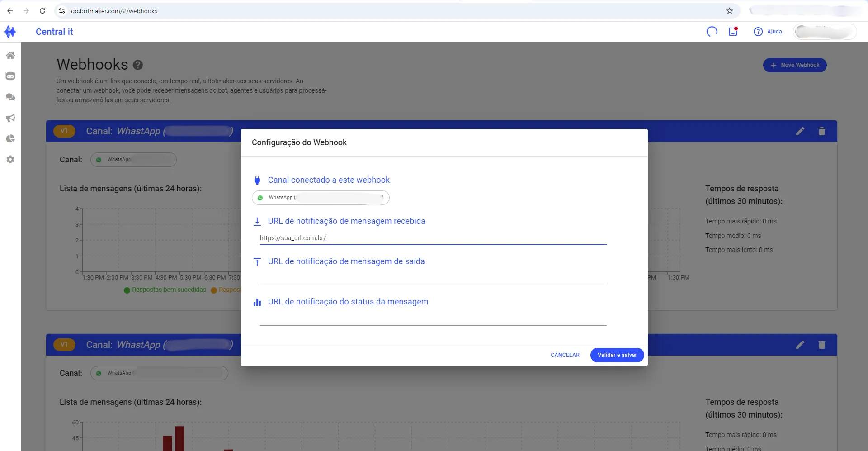Reload the page with browser refresh
Screen dimensions: 868x451
[x=42, y=11]
